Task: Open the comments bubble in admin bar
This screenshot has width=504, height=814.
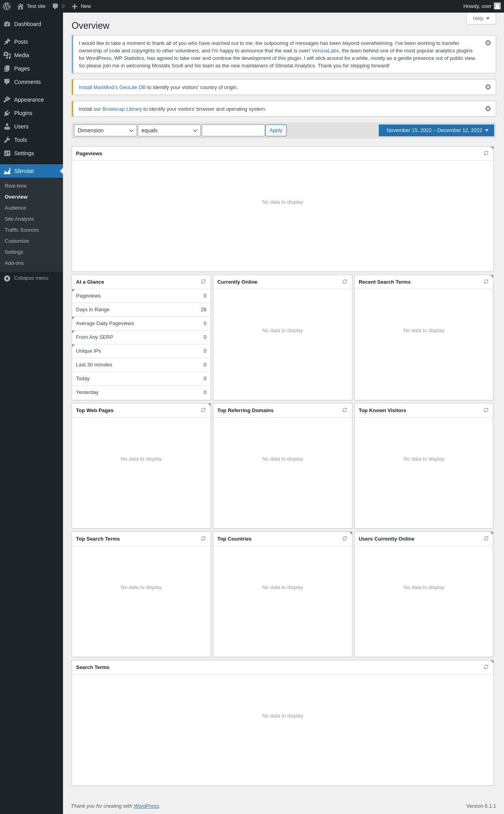Action: [58, 6]
